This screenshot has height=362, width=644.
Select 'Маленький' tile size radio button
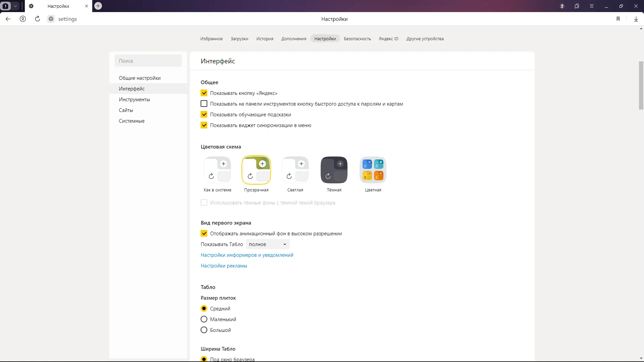coord(204,319)
